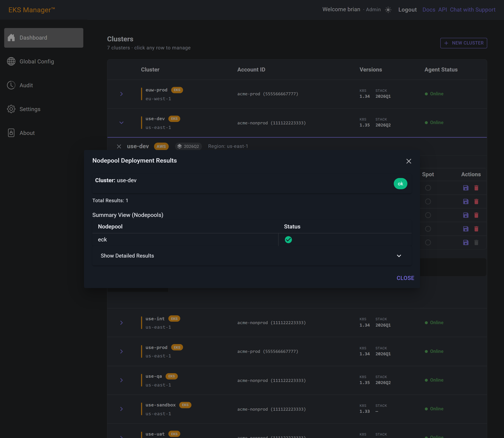Click the Dashboard home icon
The height and width of the screenshot is (438, 504).
(x=11, y=38)
